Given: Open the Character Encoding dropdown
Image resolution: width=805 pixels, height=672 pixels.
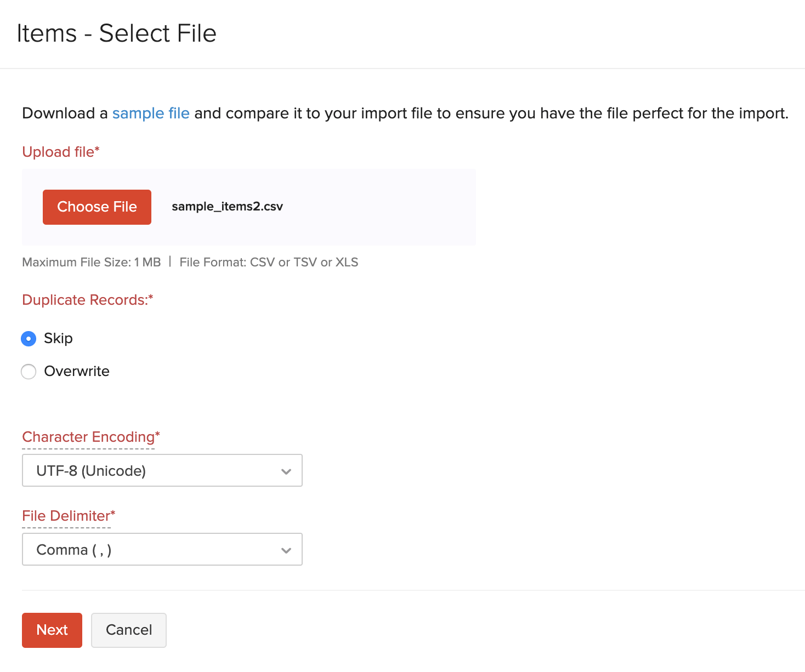Looking at the screenshot, I should coord(162,470).
